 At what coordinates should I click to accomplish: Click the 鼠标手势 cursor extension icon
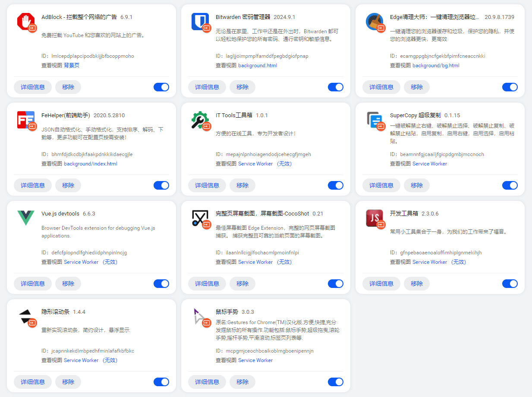click(200, 316)
